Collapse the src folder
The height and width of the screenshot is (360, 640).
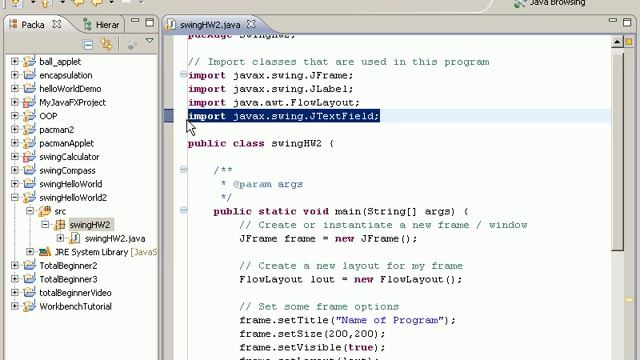(x=30, y=211)
